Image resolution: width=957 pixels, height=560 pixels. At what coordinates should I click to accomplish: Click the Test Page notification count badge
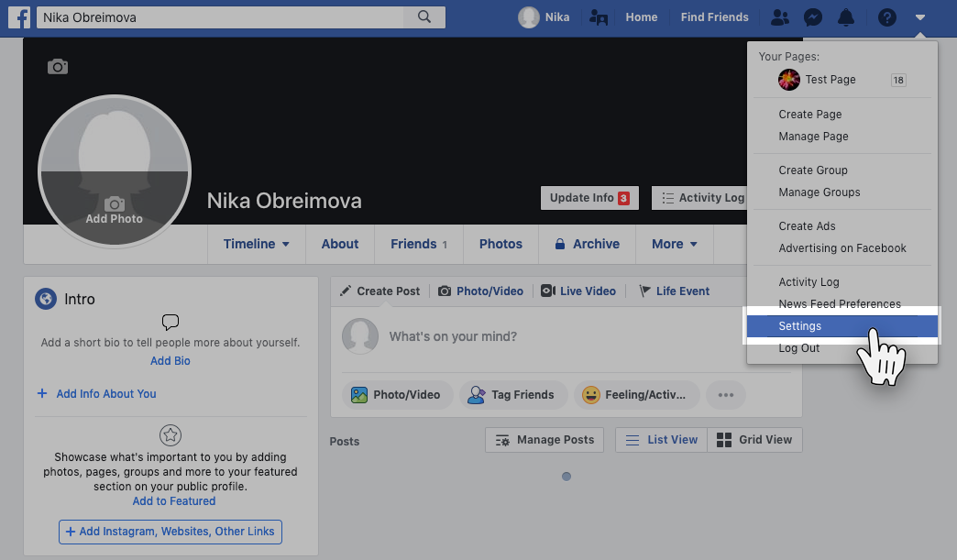(x=898, y=80)
